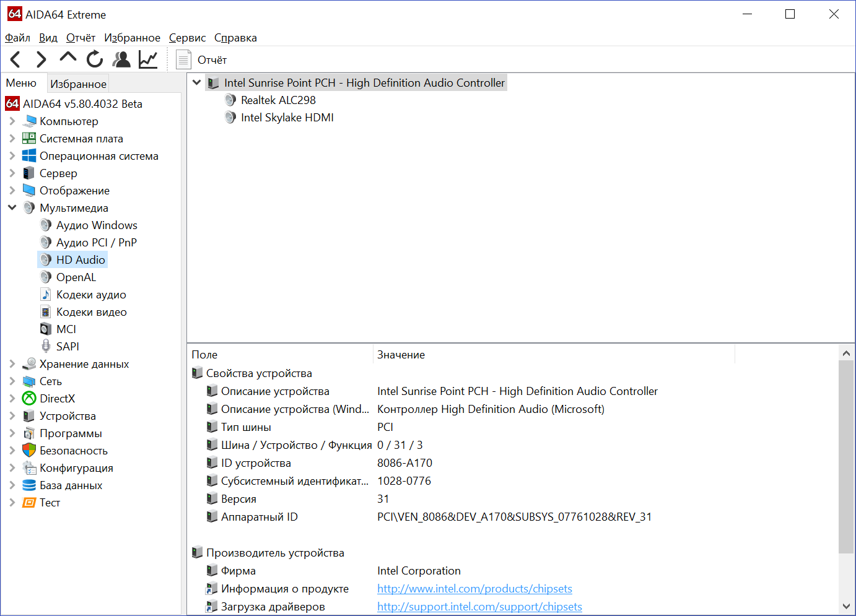Screen dimensions: 856x616
Task: Click the Системная плата motherboard icon
Action: tap(29, 138)
